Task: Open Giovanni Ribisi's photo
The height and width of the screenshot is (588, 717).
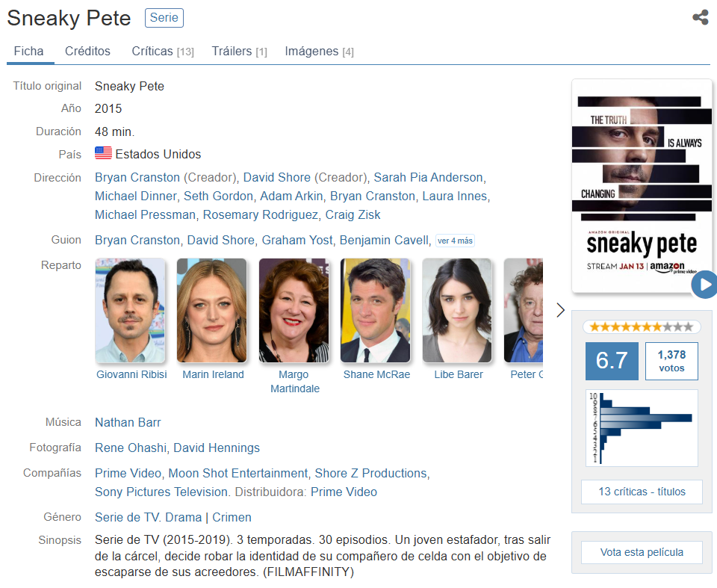Action: tap(131, 311)
